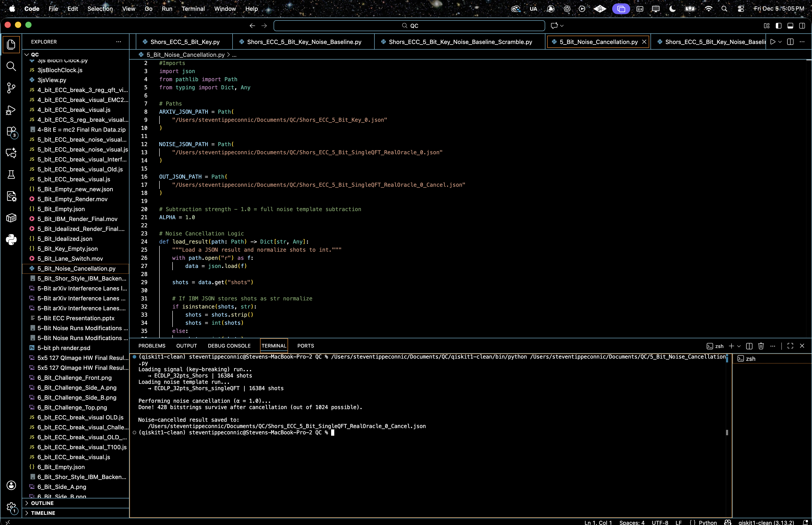This screenshot has height=525, width=812.
Task: Expand the OUTLINE section
Action: (x=42, y=503)
